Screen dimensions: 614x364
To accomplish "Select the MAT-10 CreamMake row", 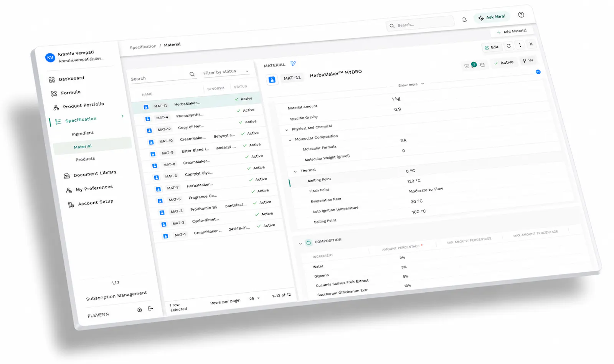I will 202,137.
